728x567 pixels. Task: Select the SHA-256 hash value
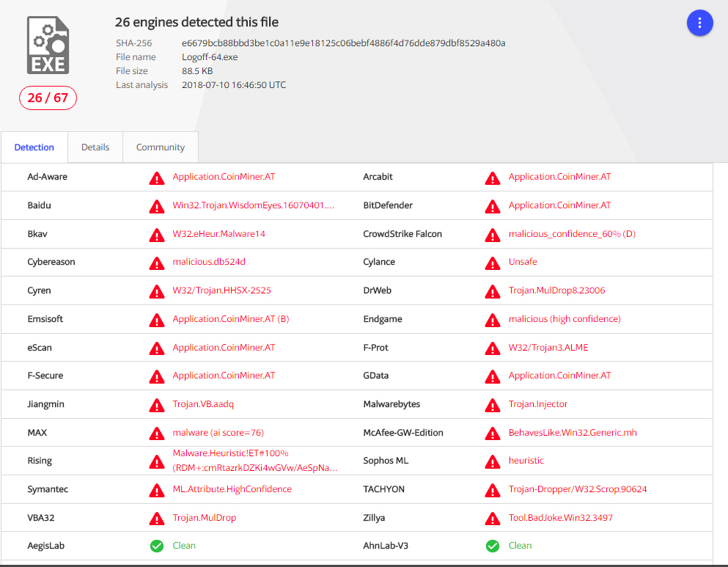pos(344,43)
